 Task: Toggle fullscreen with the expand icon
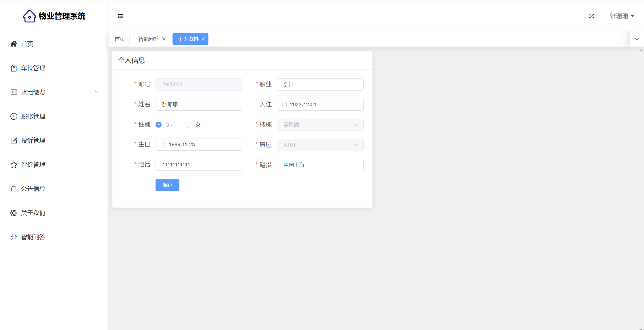point(591,16)
